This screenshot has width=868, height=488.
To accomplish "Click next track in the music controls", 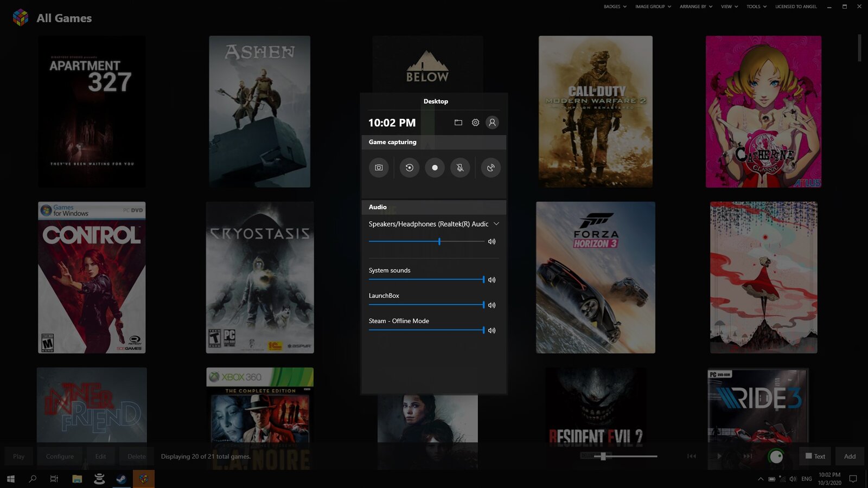I will coord(748,457).
